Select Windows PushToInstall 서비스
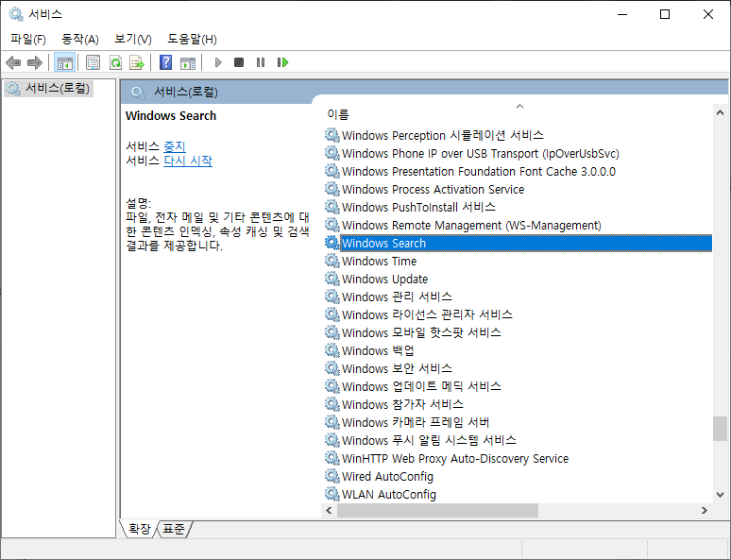The image size is (731, 560). tap(418, 207)
